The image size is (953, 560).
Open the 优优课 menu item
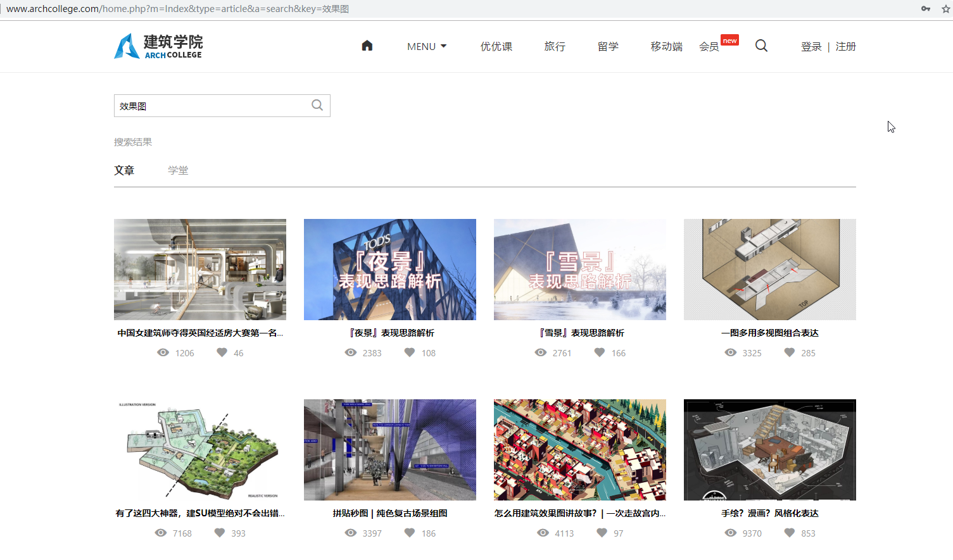coord(496,46)
